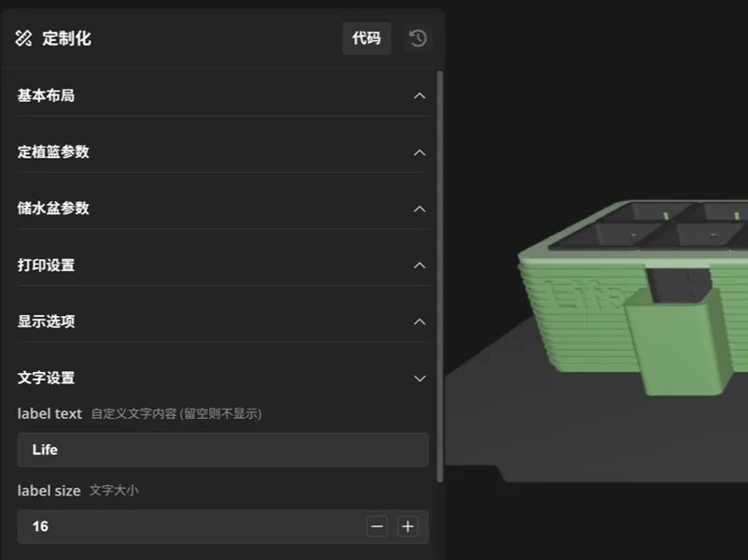
Task: Expand the 显示选项 section chevron
Action: pyautogui.click(x=420, y=322)
